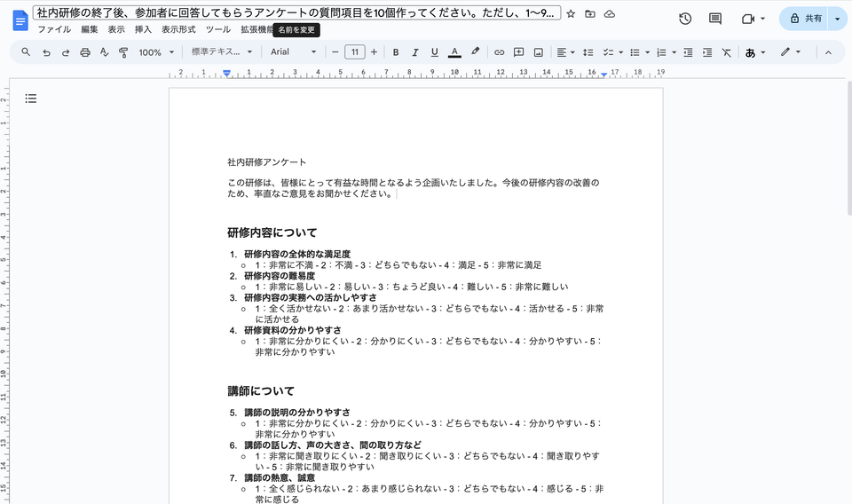Open the Arial font dropdown
Viewport: 852px width, 504px height.
(294, 52)
